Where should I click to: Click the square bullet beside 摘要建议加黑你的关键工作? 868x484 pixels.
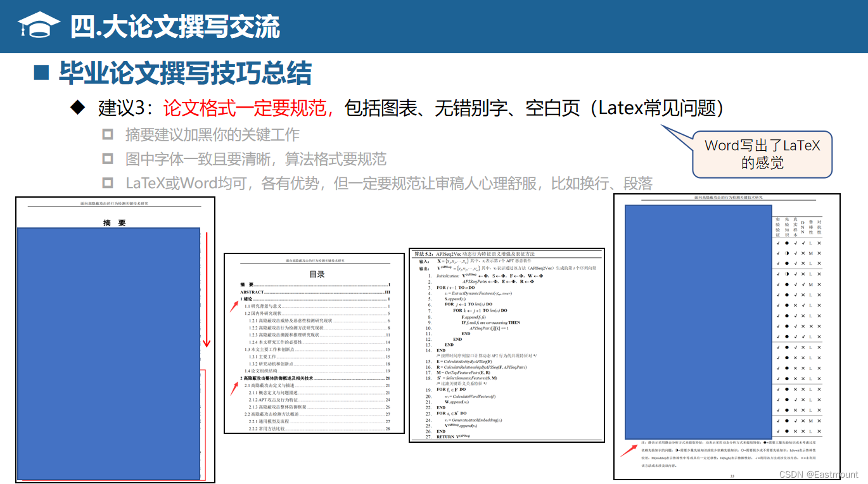(x=108, y=134)
